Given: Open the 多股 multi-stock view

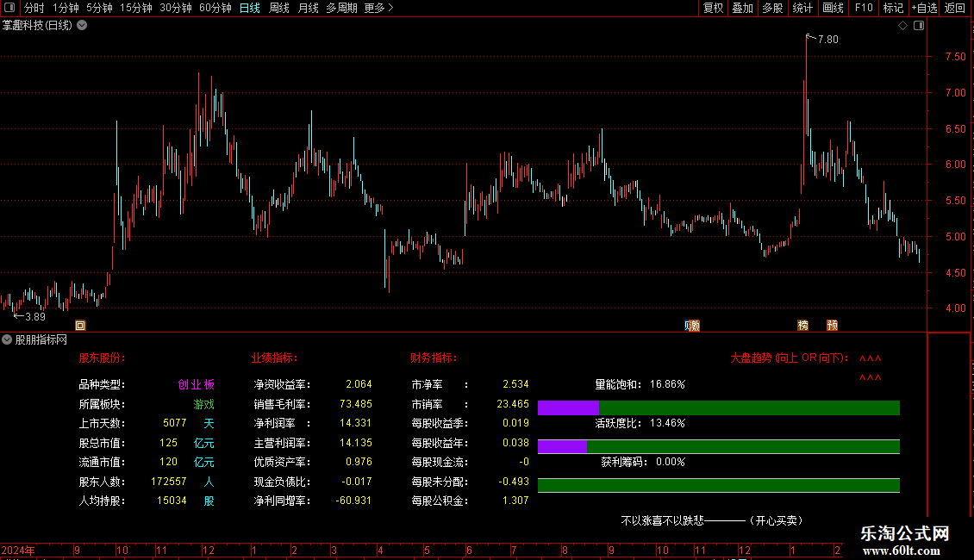Looking at the screenshot, I should [x=772, y=8].
